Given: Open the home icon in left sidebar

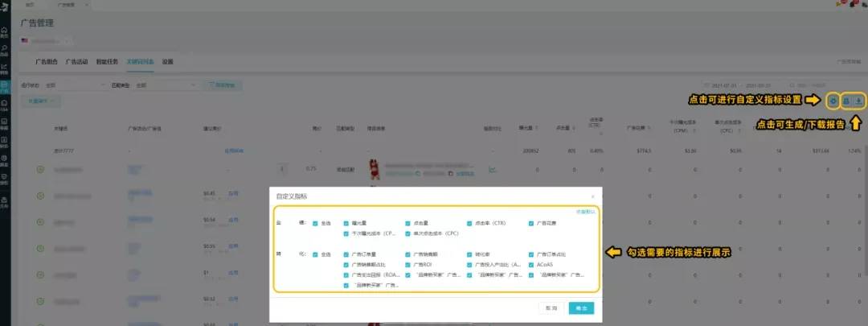Looking at the screenshot, I should [5, 31].
